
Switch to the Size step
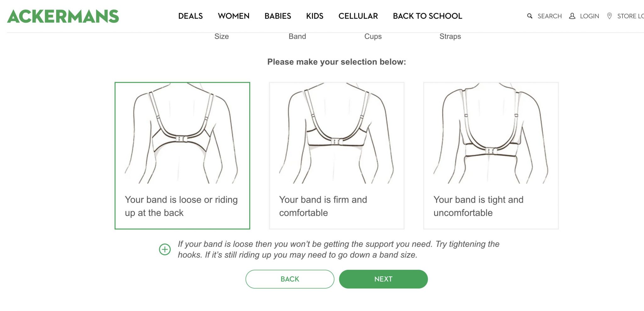click(x=221, y=36)
